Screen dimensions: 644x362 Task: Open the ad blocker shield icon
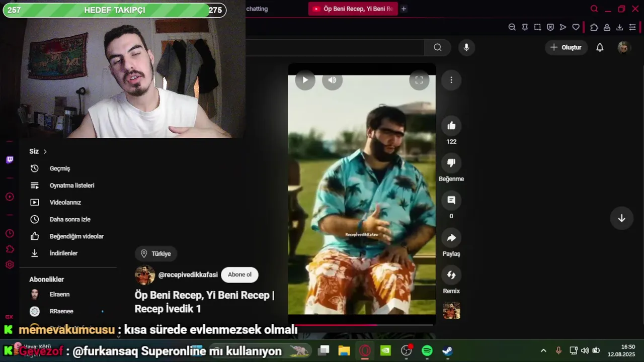(550, 27)
